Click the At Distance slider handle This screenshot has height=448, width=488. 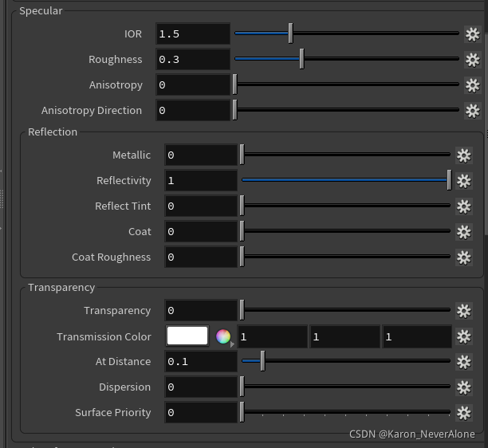[x=262, y=361]
